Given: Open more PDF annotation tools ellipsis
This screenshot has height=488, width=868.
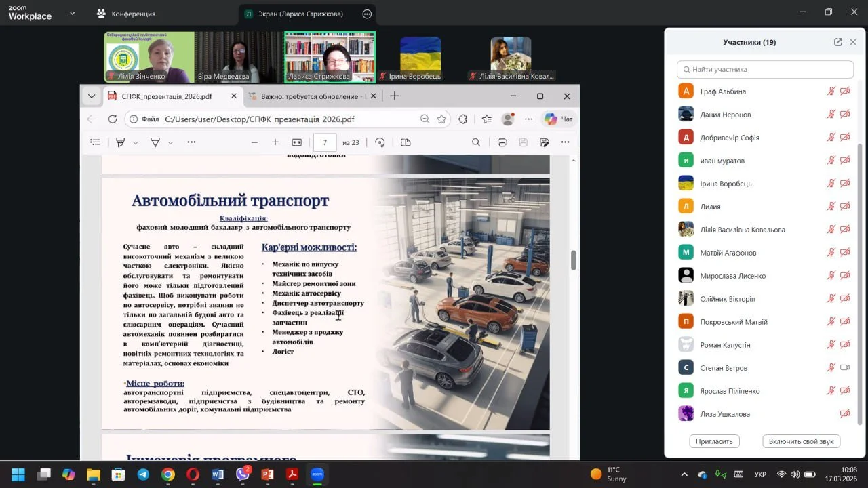Looking at the screenshot, I should [x=191, y=142].
